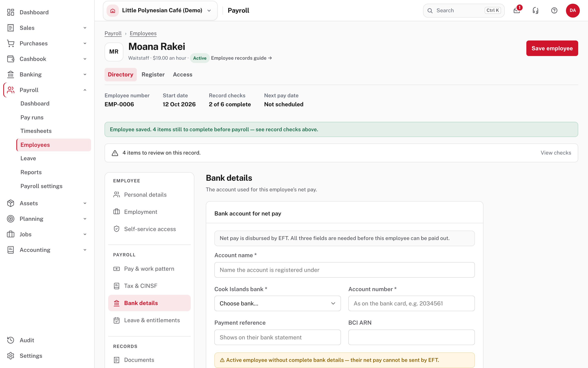Select Tax & CINSF section
The width and height of the screenshot is (588, 368).
(x=149, y=286)
